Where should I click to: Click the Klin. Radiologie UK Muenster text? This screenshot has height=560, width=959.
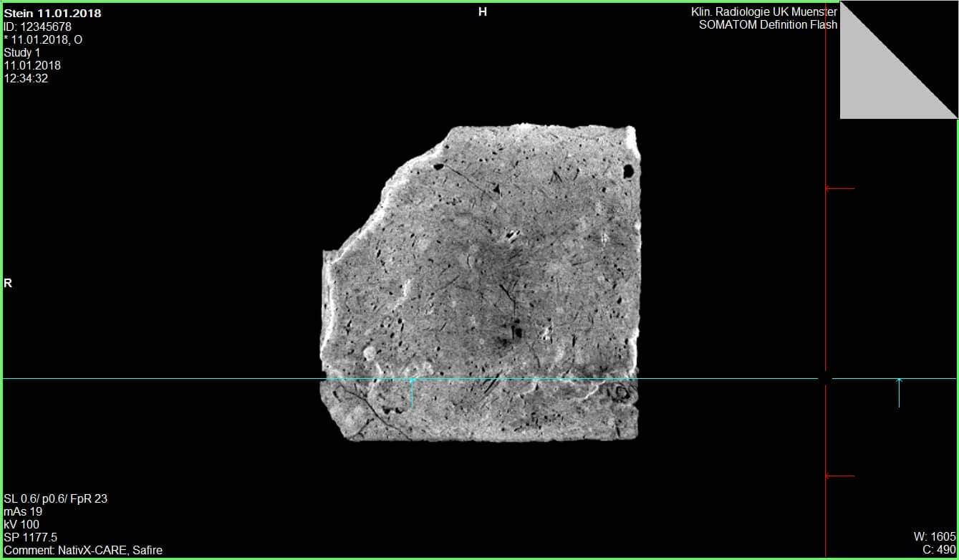point(764,12)
